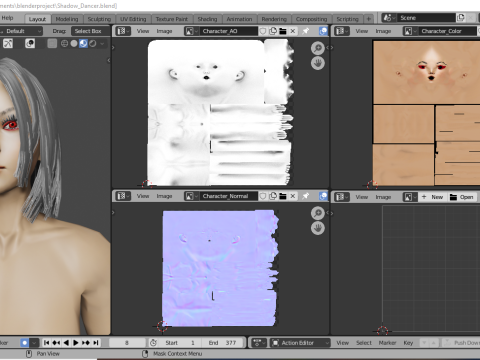The width and height of the screenshot is (480, 360).
Task: Create new scene with copy icon
Action: pyautogui.click(x=461, y=18)
